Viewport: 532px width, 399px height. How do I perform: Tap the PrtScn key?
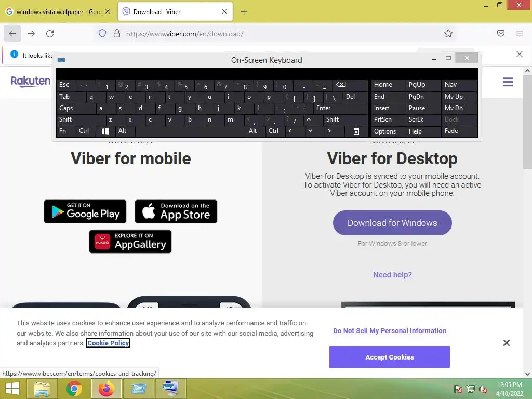[389, 119]
